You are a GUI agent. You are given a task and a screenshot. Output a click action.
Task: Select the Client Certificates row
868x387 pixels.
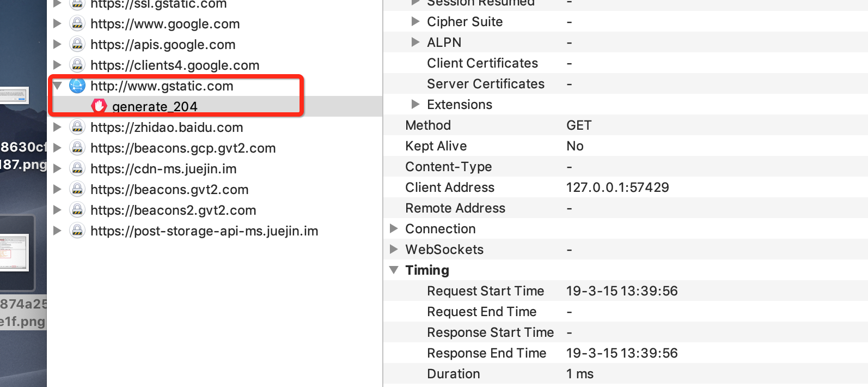pyautogui.click(x=626, y=63)
